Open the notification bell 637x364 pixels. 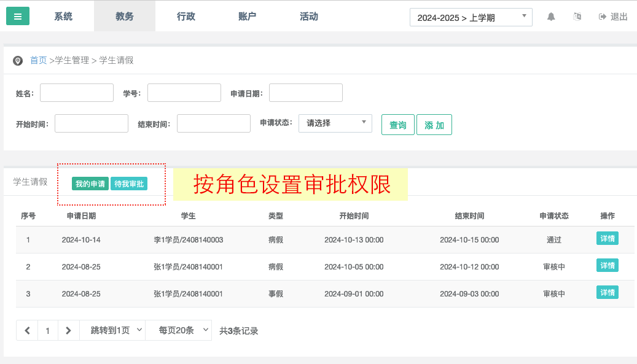(x=551, y=17)
